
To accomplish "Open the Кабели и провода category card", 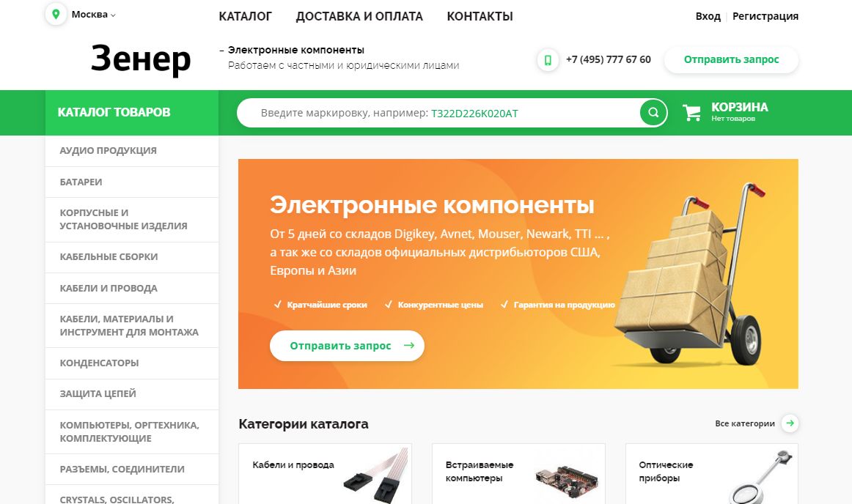I will (325, 473).
